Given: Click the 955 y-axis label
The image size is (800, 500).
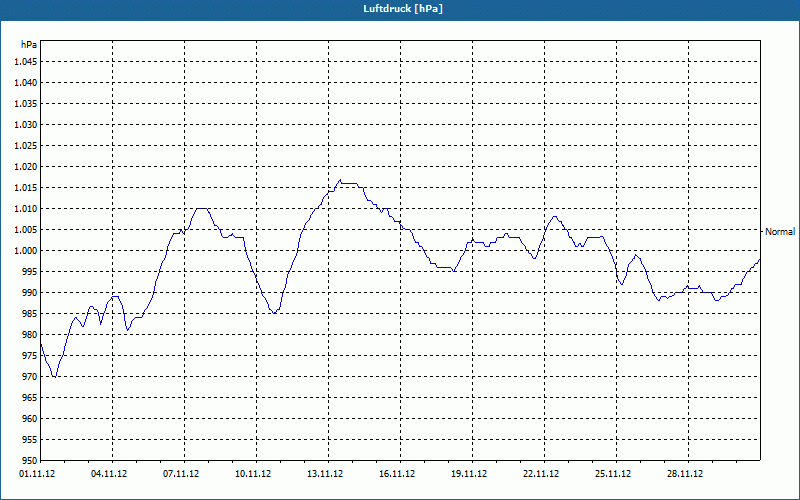Looking at the screenshot, I should (30, 440).
